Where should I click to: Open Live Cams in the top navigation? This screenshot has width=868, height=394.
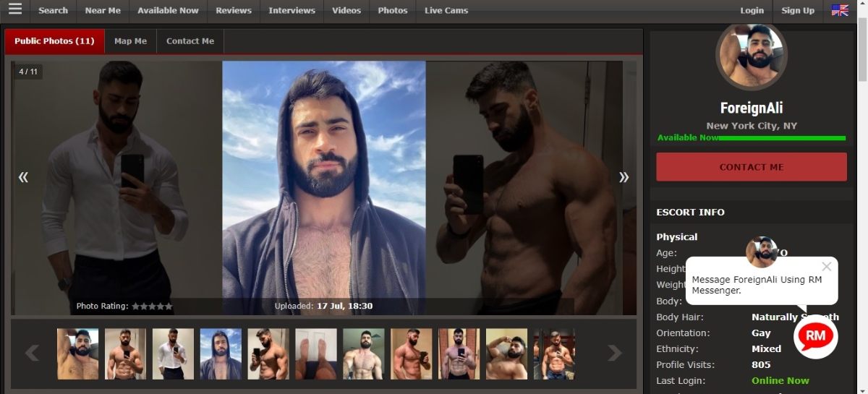coord(446,10)
